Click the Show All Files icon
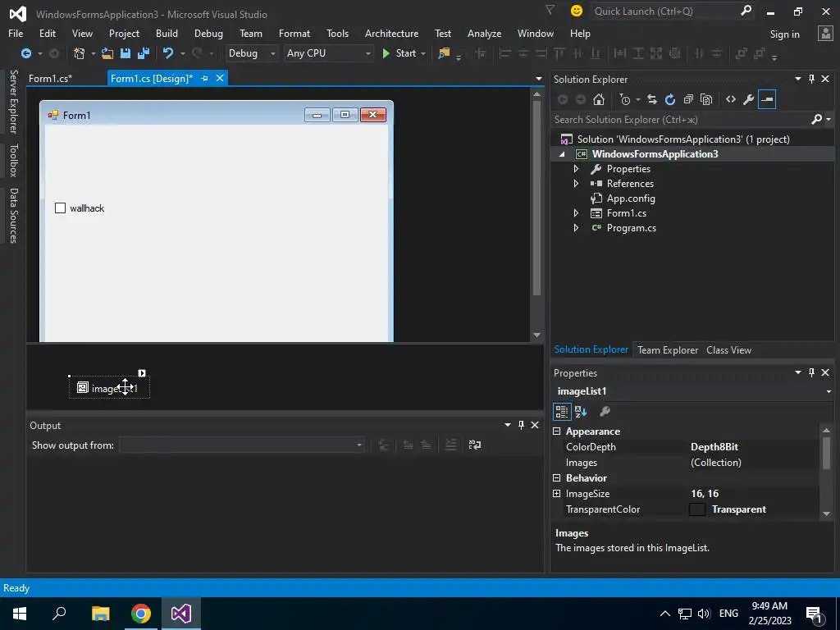Viewport: 840px width, 630px height. pos(706,99)
